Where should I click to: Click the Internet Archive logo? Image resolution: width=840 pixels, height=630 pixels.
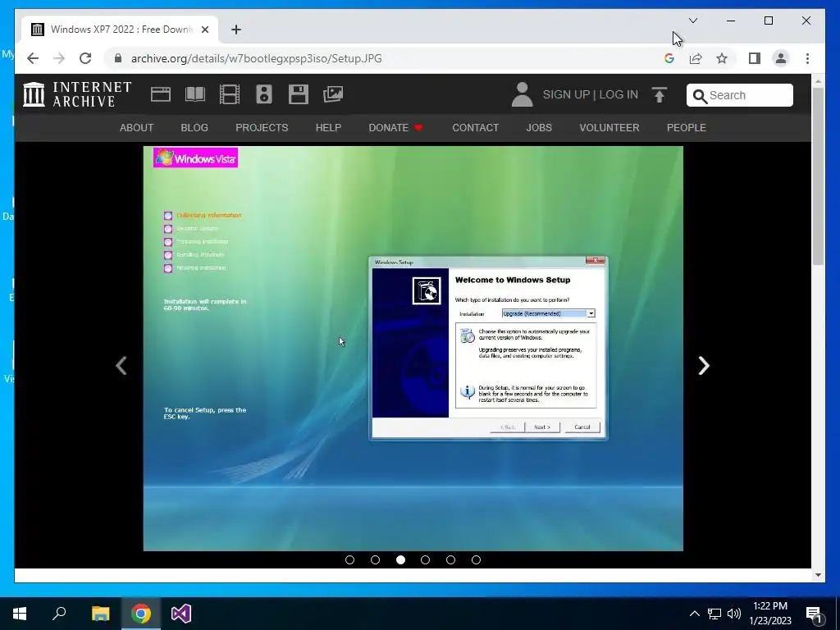(77, 94)
